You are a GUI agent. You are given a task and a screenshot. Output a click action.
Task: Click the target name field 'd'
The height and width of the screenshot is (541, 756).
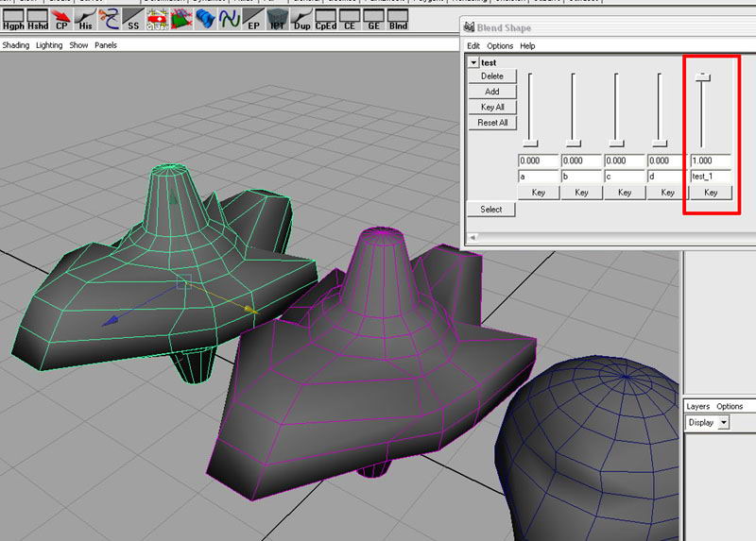tap(667, 177)
